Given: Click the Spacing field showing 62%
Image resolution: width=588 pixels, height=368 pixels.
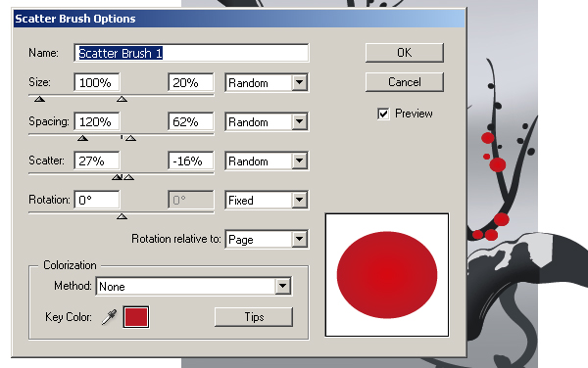Looking at the screenshot, I should (191, 121).
